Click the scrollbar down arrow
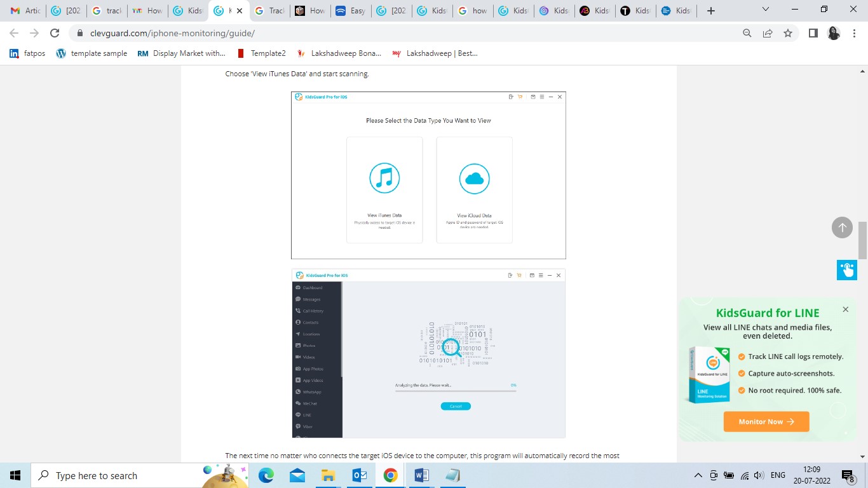This screenshot has width=868, height=488. point(862,456)
